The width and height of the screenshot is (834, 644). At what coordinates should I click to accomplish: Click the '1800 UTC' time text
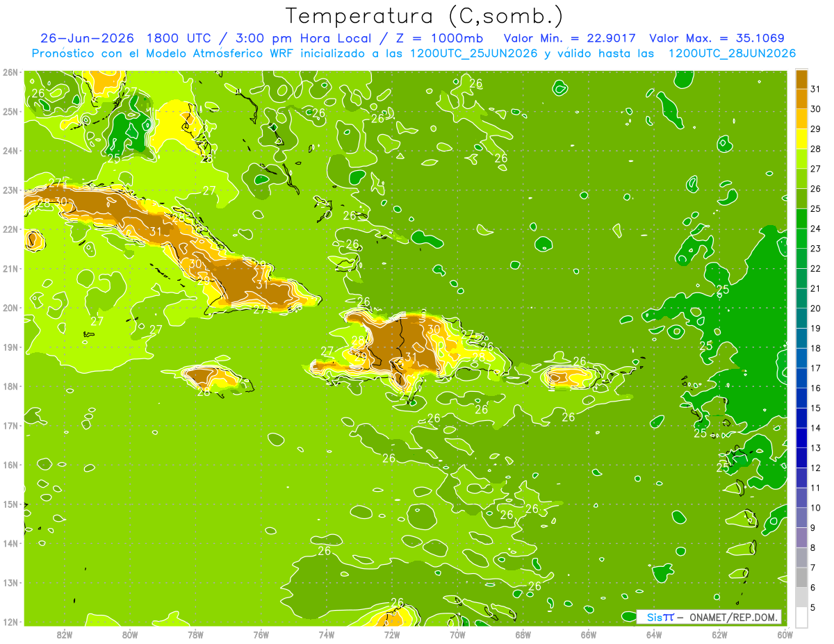(x=179, y=38)
